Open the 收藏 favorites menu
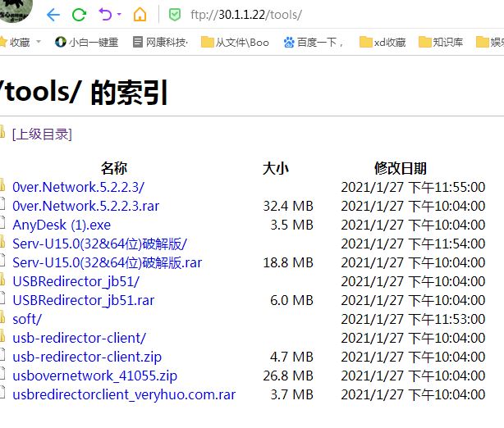 [21, 42]
